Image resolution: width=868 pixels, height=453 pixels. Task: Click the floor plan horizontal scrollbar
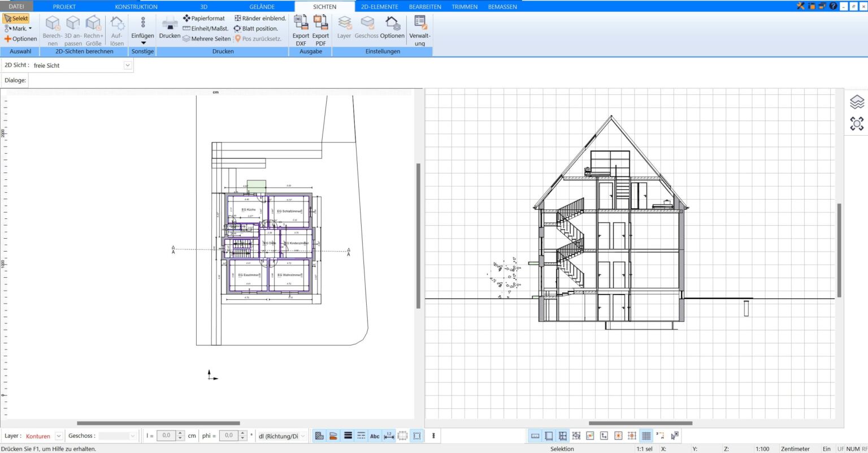coord(158,423)
